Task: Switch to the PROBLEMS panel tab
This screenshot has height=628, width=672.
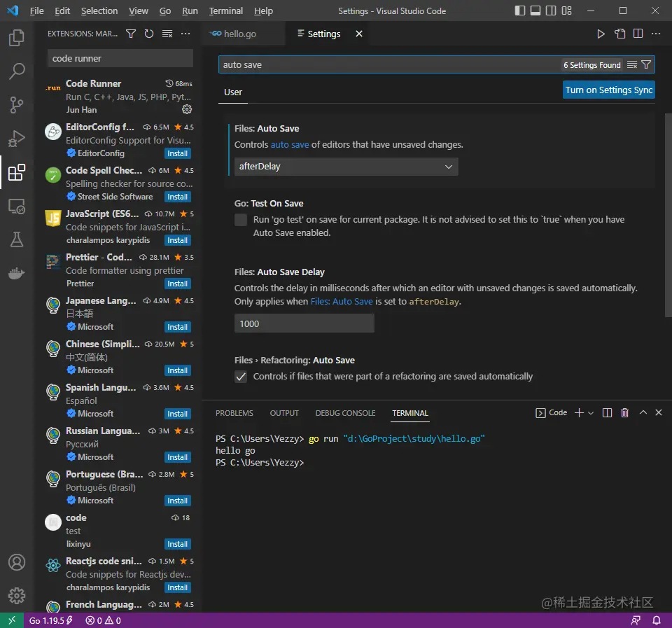Action: [x=234, y=413]
